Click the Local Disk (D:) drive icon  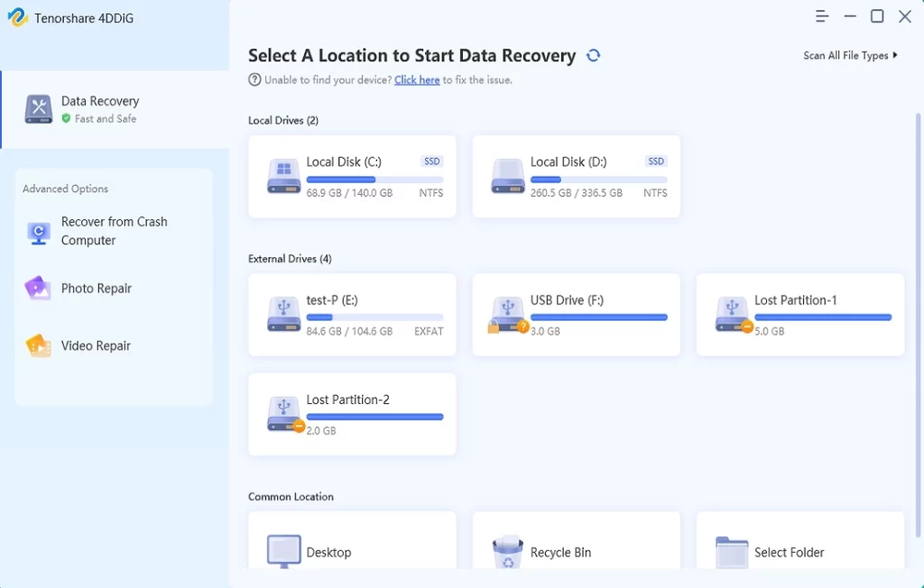[508, 176]
